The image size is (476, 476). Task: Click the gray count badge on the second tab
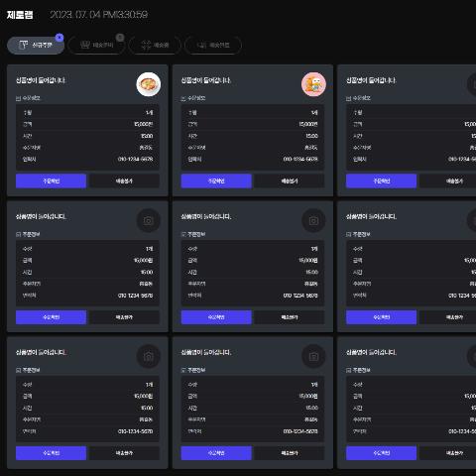point(120,38)
